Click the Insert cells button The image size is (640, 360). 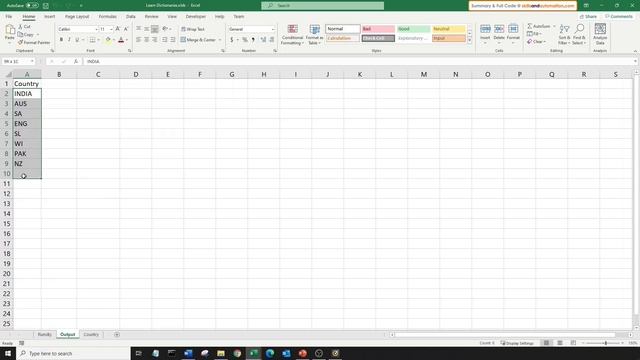coord(485,34)
